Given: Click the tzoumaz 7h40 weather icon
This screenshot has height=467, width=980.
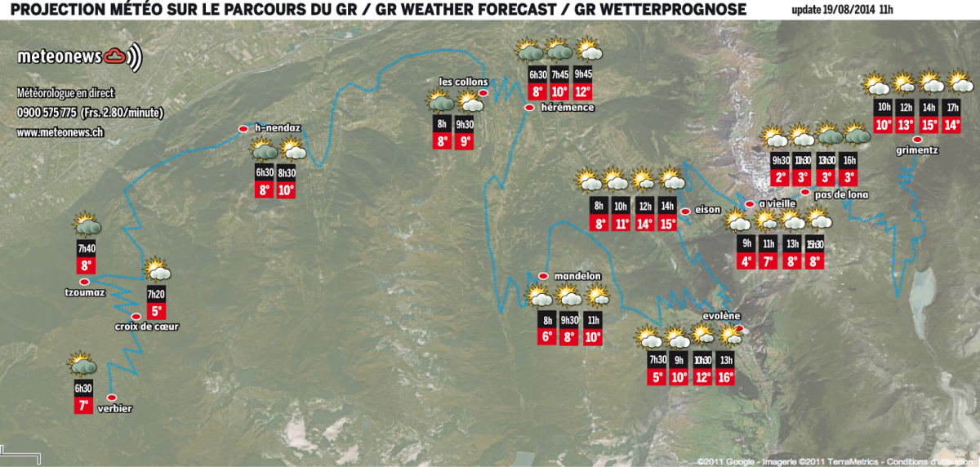Looking at the screenshot, I should [x=87, y=226].
